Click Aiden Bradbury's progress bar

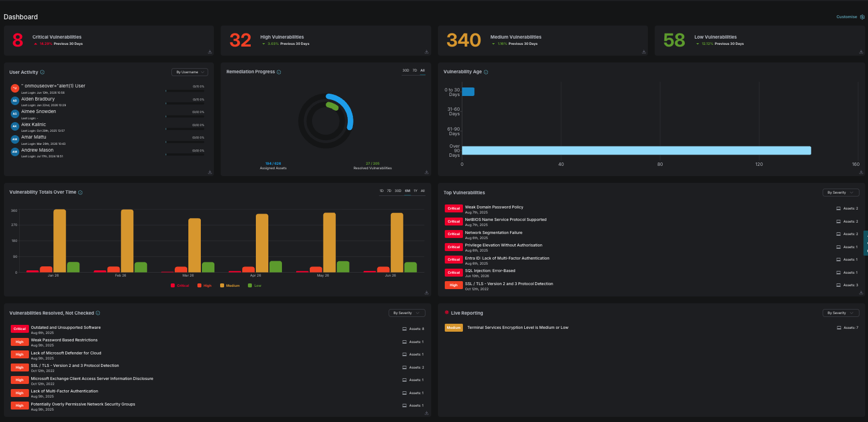185,103
